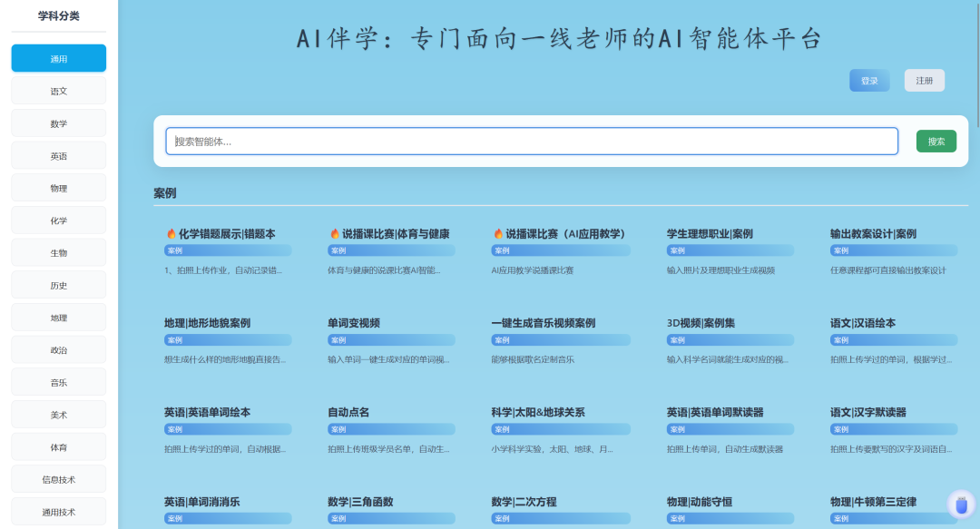This screenshot has width=980, height=529.
Task: Open the 科学|太阳&地球关系 card
Action: [538, 413]
